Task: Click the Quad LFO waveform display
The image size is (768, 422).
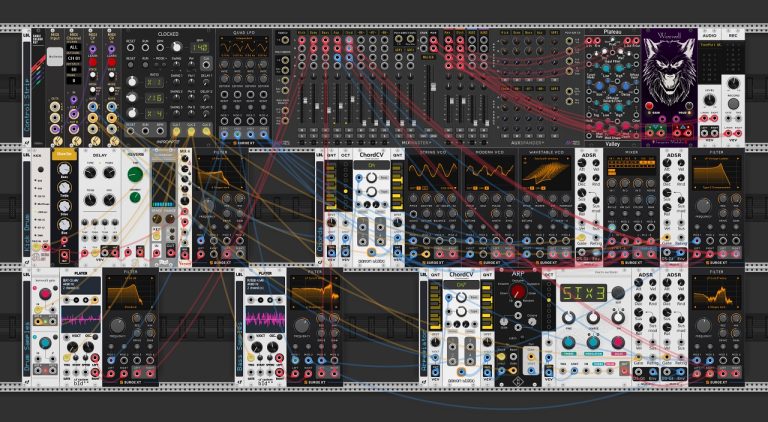Action: pyautogui.click(x=243, y=48)
